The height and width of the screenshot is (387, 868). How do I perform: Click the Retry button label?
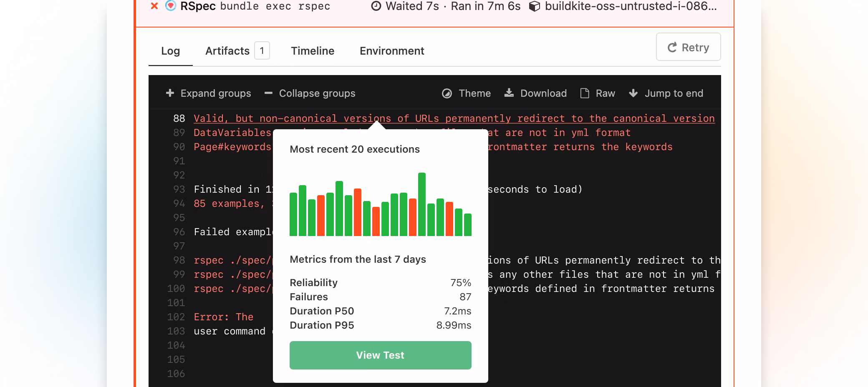pos(695,48)
